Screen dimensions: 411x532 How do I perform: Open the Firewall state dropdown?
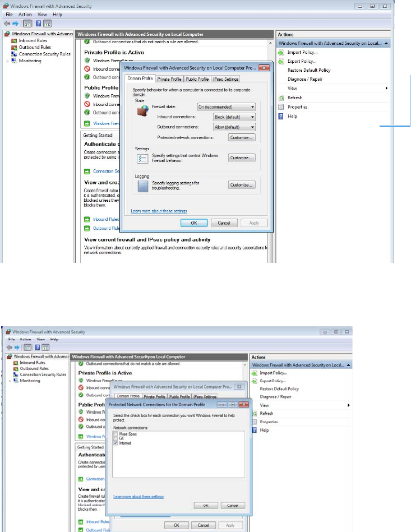227,107
